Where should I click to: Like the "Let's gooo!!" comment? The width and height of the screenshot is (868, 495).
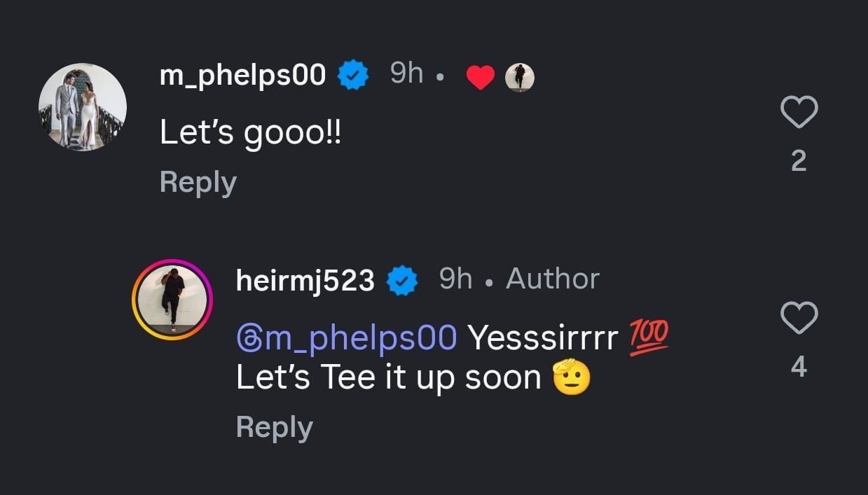click(x=799, y=113)
